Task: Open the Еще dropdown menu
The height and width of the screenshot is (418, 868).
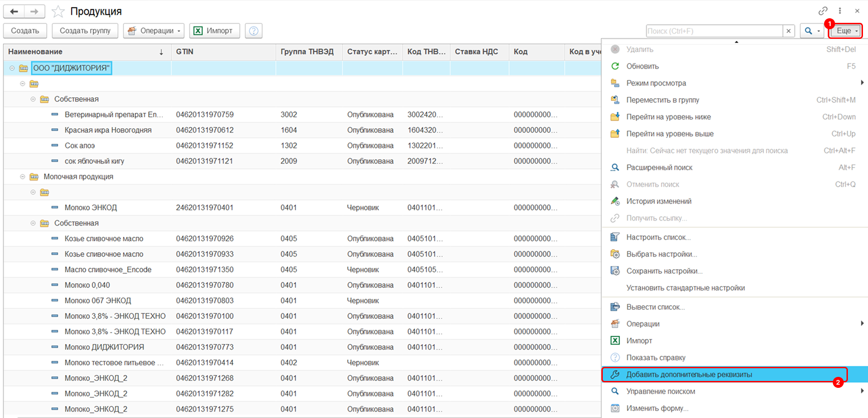Action: pos(846,31)
